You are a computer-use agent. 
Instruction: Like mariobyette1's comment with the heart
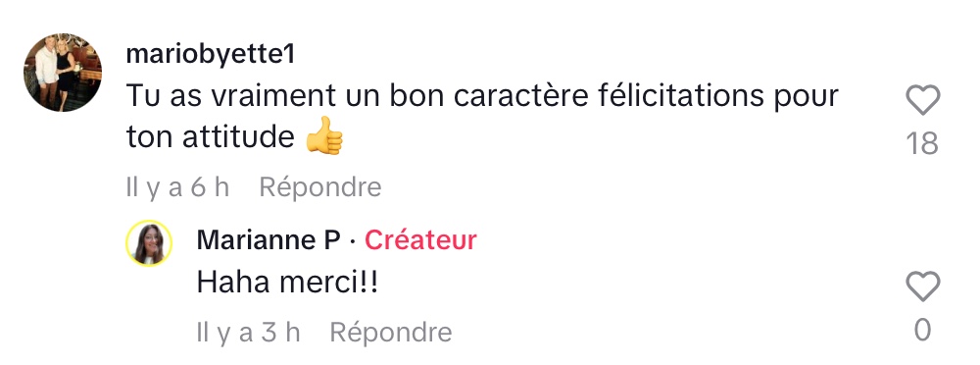922,99
